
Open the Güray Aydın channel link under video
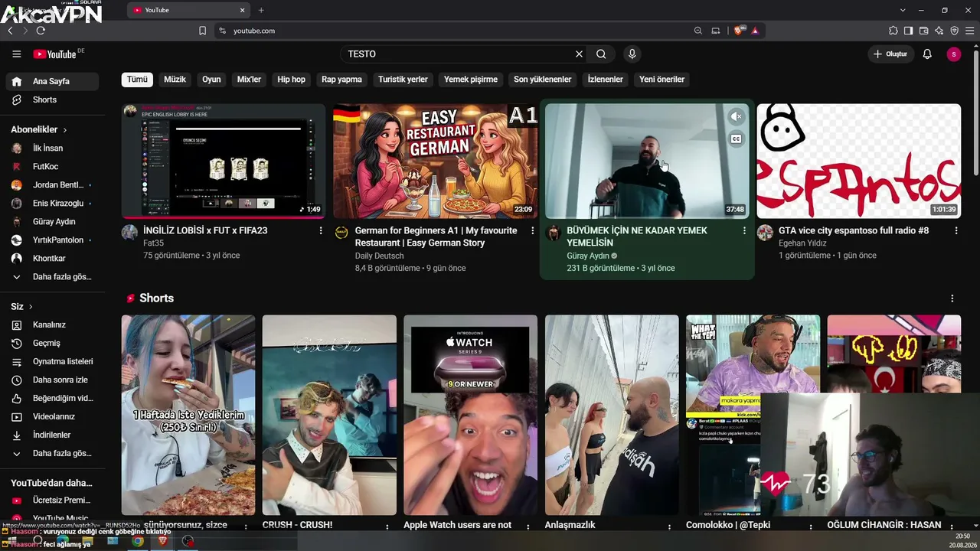(588, 256)
